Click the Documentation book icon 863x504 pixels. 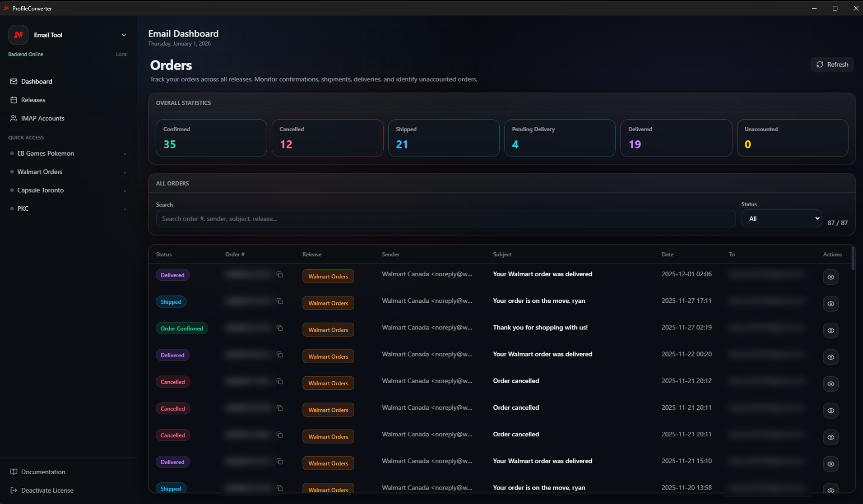coord(14,472)
